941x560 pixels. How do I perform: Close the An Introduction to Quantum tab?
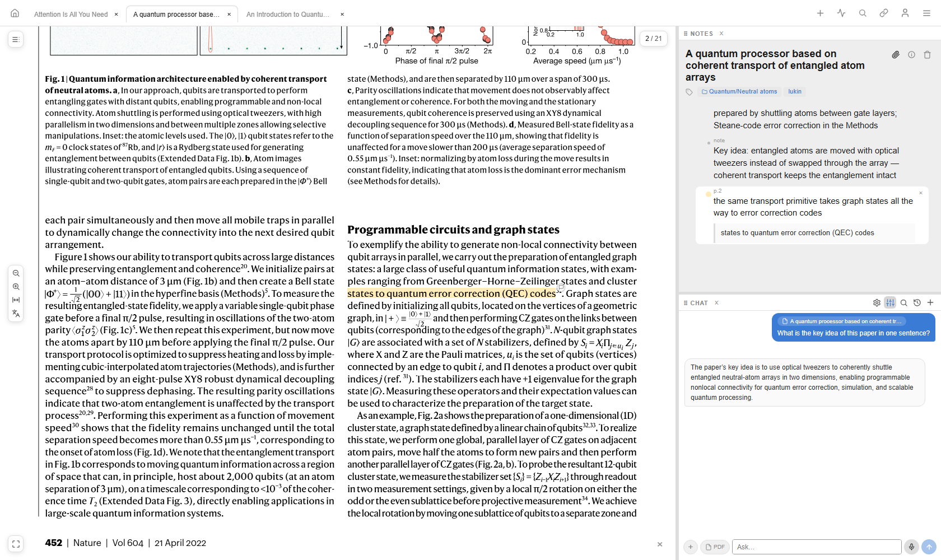pyautogui.click(x=342, y=15)
